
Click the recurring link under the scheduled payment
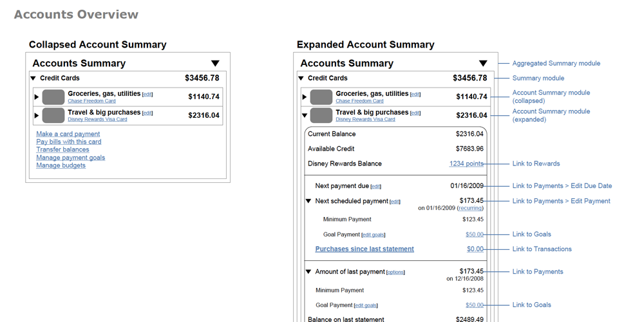click(468, 208)
